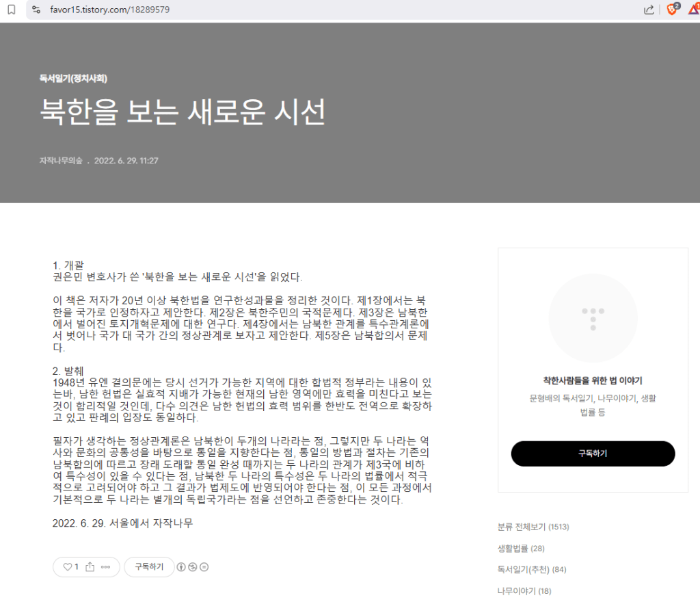Open the 독서일기(추천) (84) category
Viewport: 700px width, 602px height.
532,569
